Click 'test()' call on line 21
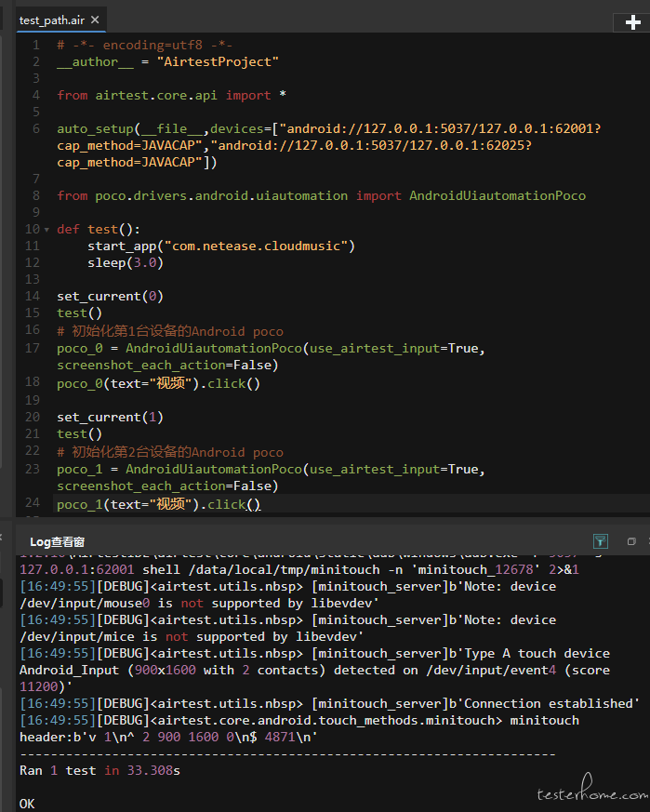Screen dimensions: 650x812 click(x=79, y=434)
